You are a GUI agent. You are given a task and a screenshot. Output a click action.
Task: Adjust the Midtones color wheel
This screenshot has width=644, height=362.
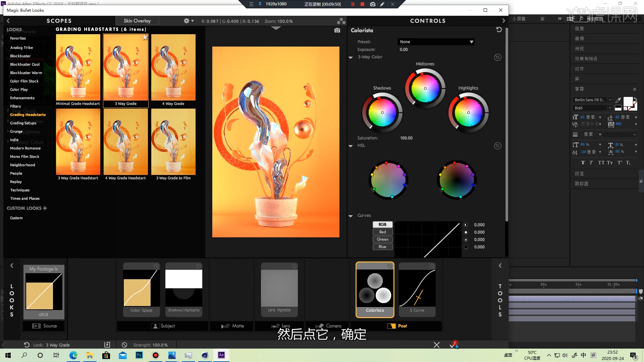tap(425, 88)
